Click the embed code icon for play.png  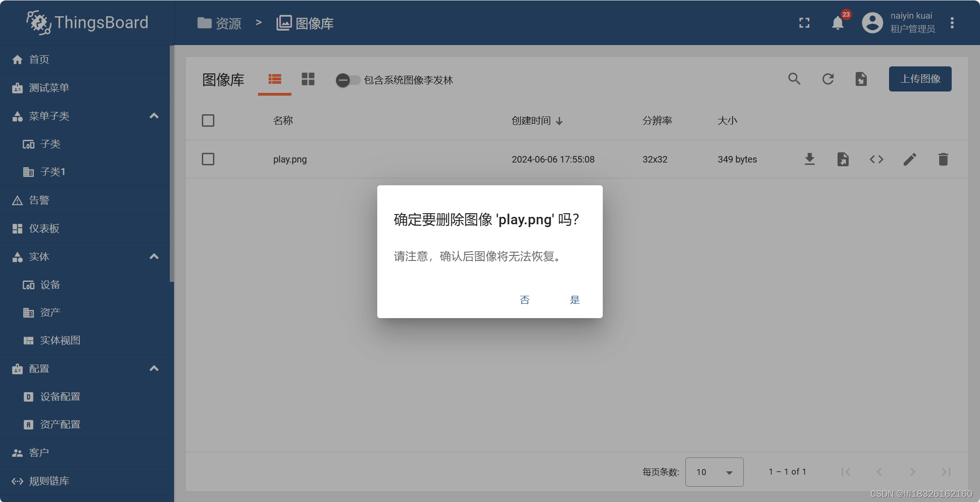tap(876, 159)
